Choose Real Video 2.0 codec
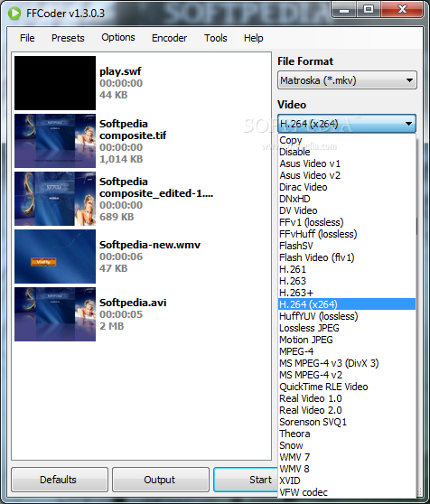This screenshot has height=504, width=430. tap(347, 410)
